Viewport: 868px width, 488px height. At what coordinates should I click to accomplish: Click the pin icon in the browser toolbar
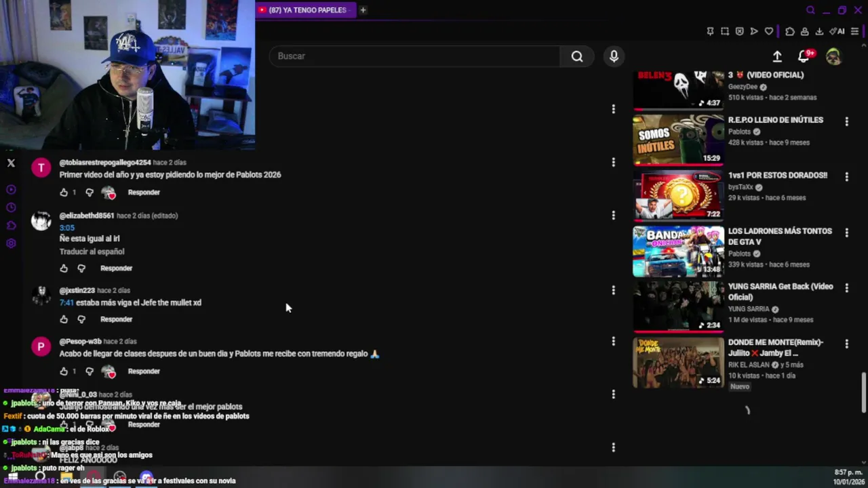point(710,31)
